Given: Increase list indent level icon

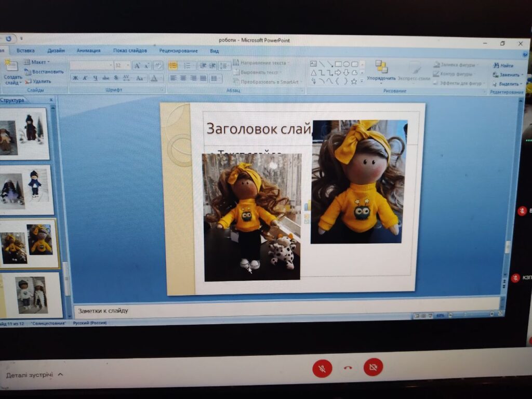Looking at the screenshot, I should [x=212, y=65].
